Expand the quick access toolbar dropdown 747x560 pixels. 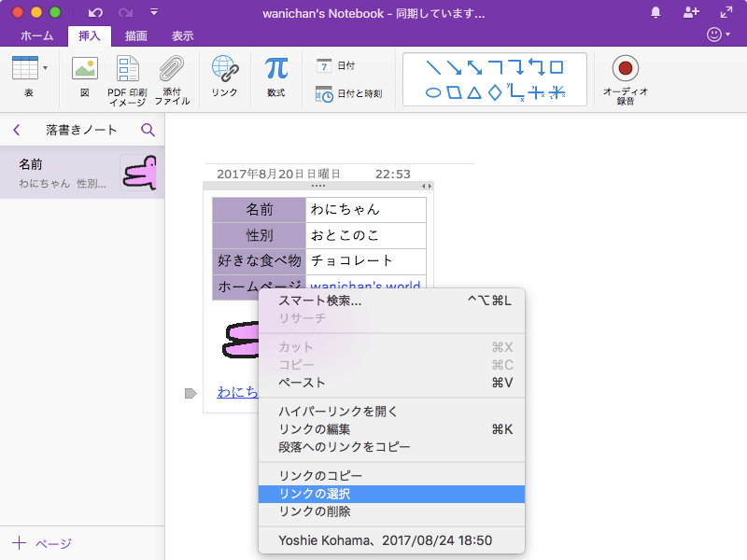154,13
